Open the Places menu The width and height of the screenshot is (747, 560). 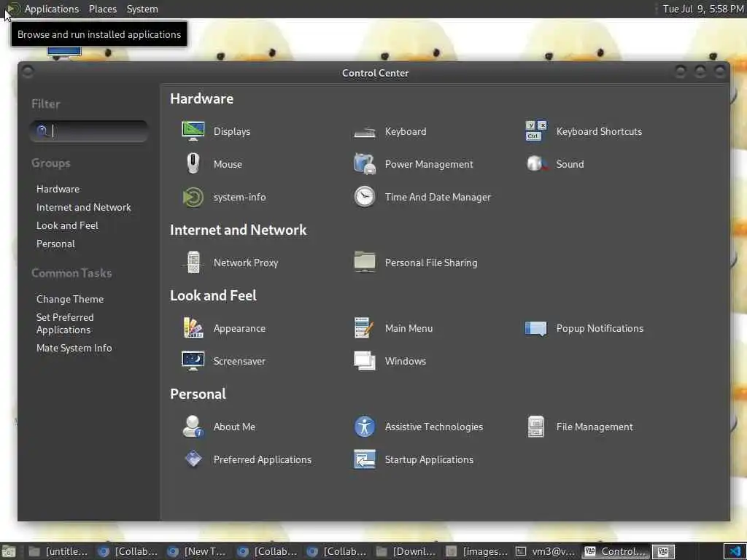tap(102, 9)
